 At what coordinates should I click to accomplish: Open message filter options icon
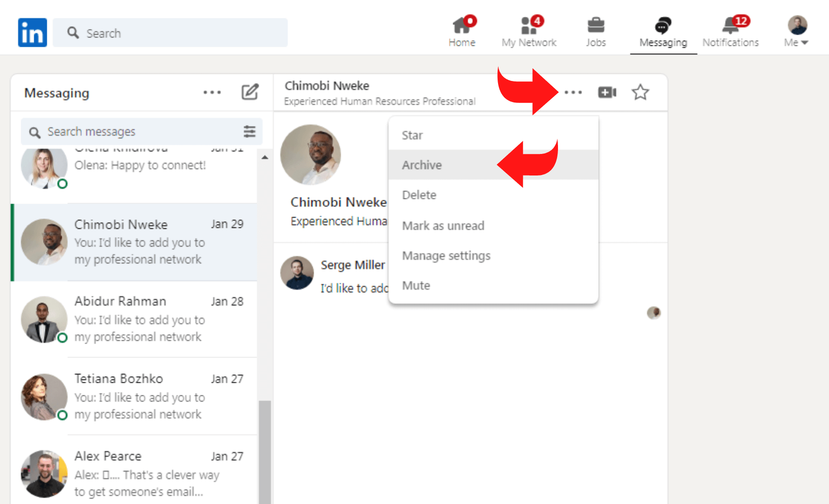(249, 131)
